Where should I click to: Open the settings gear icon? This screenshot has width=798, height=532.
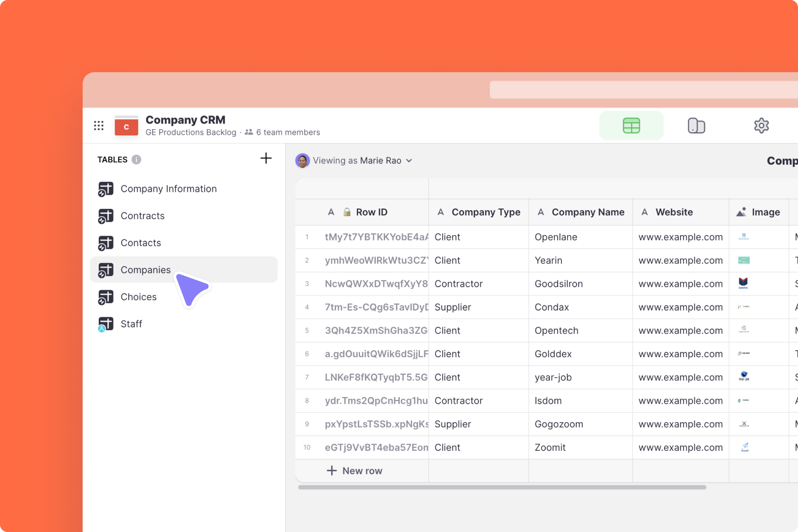[761, 125]
